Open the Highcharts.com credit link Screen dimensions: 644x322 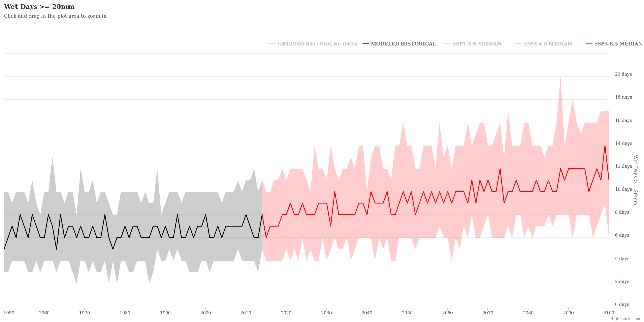[625, 319]
